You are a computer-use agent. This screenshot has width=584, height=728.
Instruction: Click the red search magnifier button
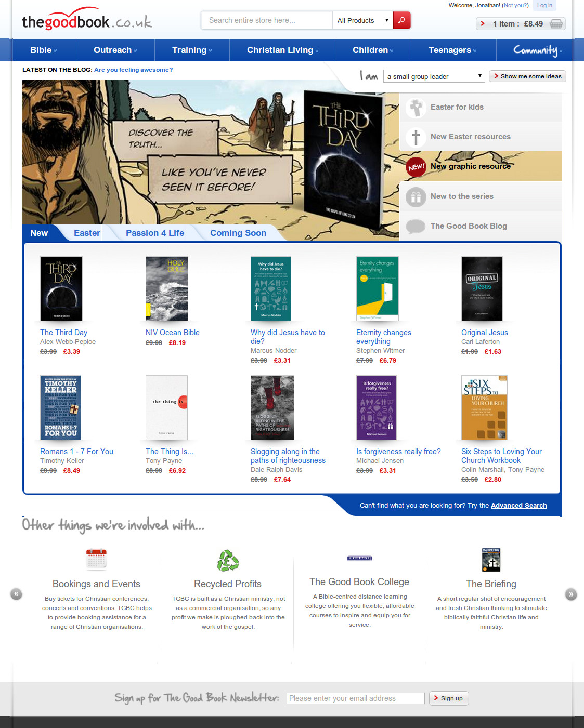pos(401,20)
